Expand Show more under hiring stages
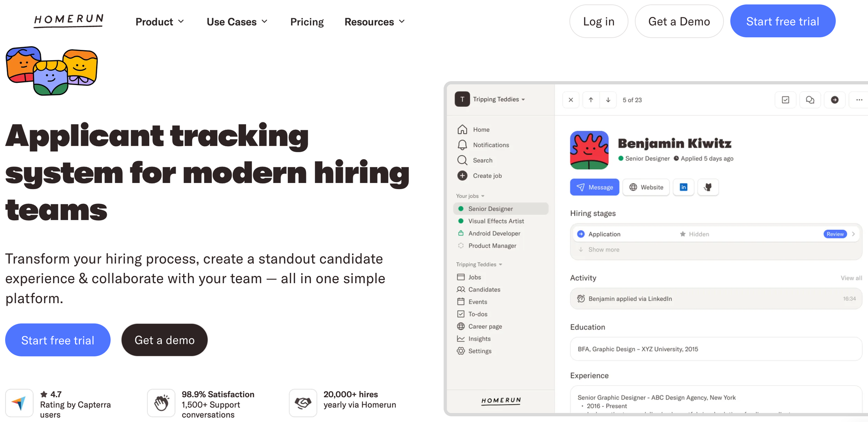 click(603, 249)
